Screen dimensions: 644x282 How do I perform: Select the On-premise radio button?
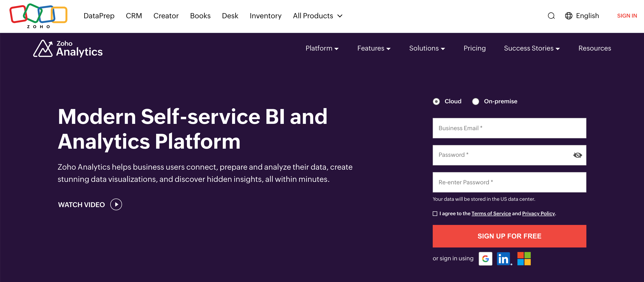point(475,102)
